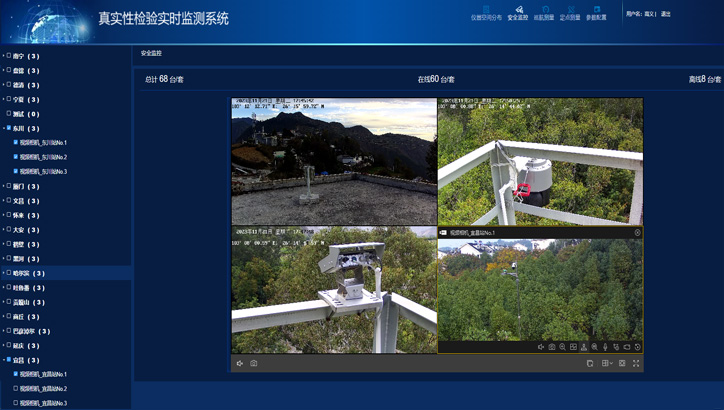Check 视频相机_宜昌站No.2 camera checkbox
The width and height of the screenshot is (724, 410).
coord(15,388)
